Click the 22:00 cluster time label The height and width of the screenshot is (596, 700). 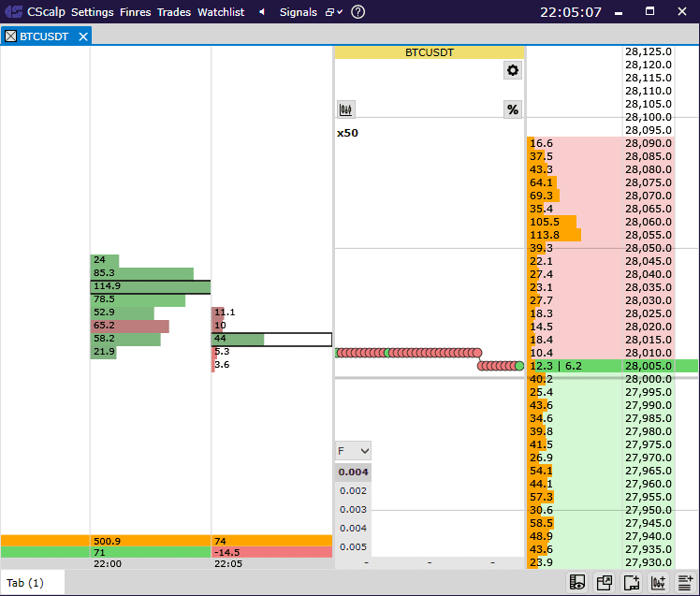pyautogui.click(x=108, y=564)
